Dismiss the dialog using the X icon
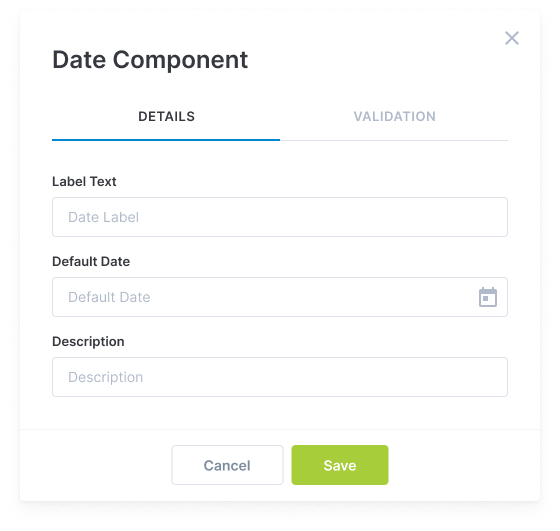This screenshot has height=531, width=560. (512, 38)
